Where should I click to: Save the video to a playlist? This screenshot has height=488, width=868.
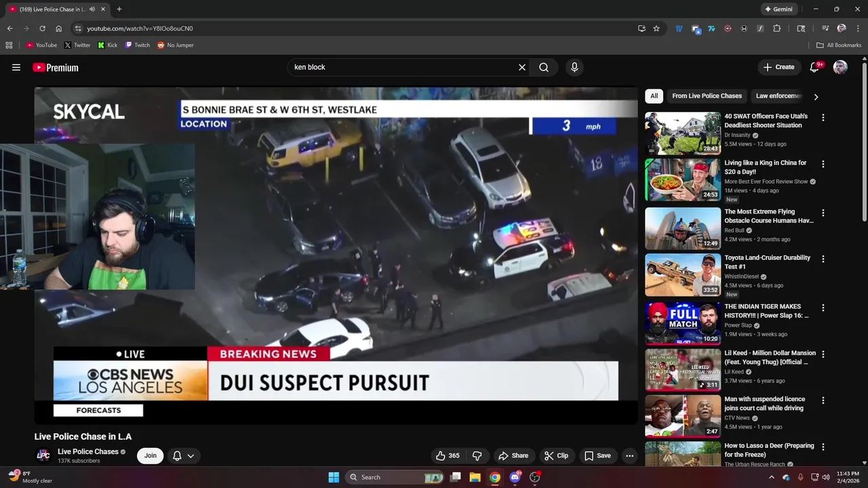[x=597, y=455]
